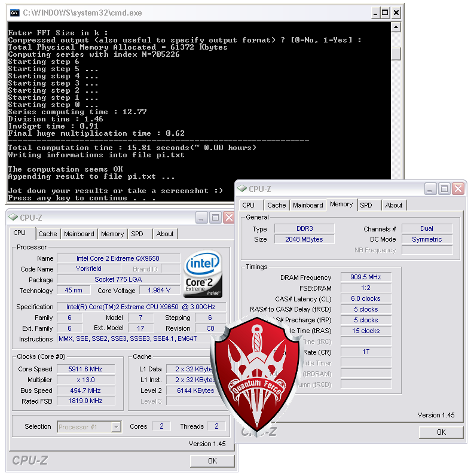The height and width of the screenshot is (476, 474).
Task: Close the CPU-Z Memory window
Action: pos(458,189)
